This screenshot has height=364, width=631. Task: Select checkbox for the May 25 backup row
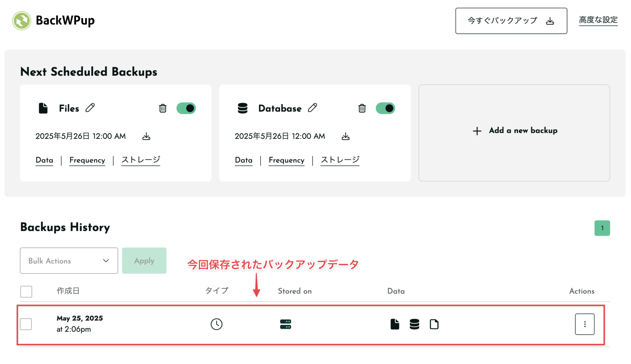pyautogui.click(x=26, y=324)
